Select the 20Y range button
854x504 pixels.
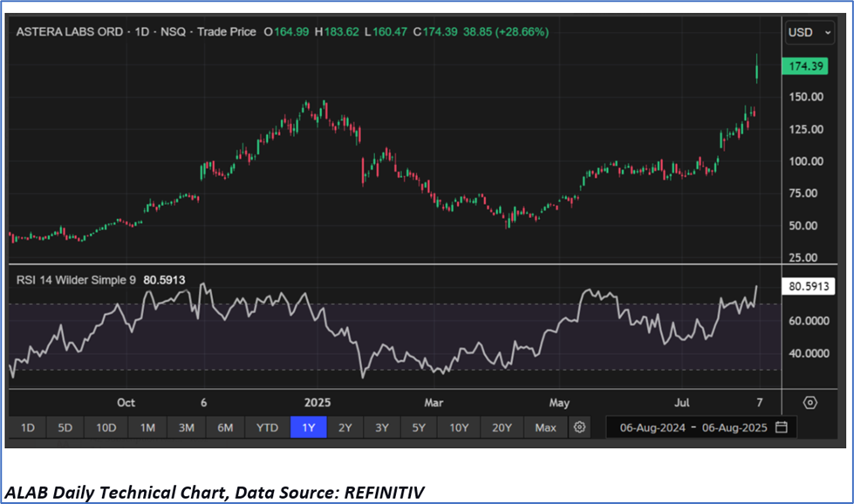point(502,427)
